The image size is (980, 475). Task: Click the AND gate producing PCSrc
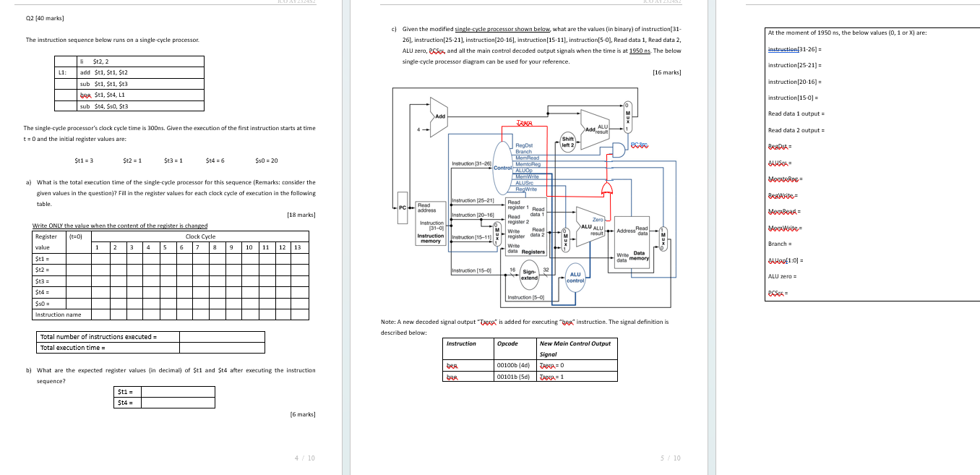pos(619,151)
